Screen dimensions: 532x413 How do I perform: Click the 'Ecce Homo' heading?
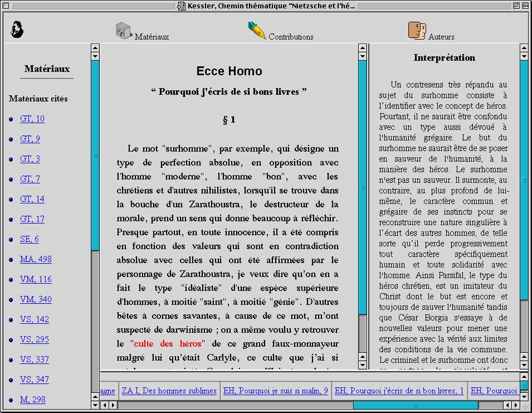click(x=229, y=71)
